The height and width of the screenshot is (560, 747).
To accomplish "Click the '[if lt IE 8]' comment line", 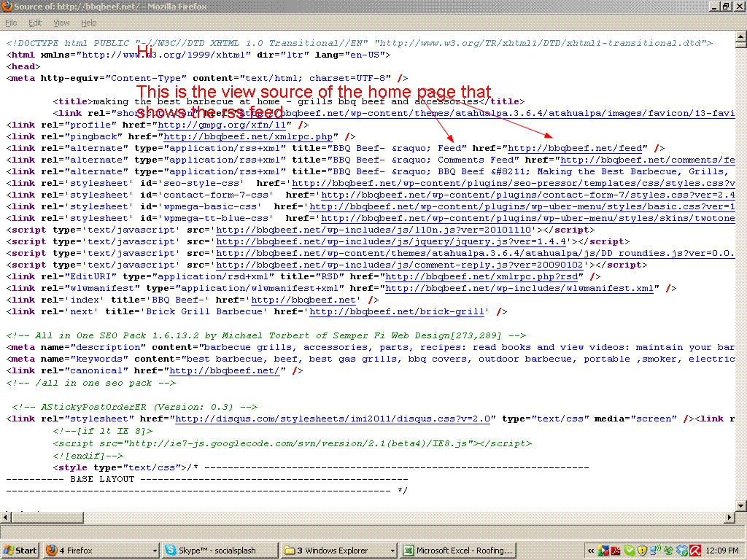I will 102,431.
